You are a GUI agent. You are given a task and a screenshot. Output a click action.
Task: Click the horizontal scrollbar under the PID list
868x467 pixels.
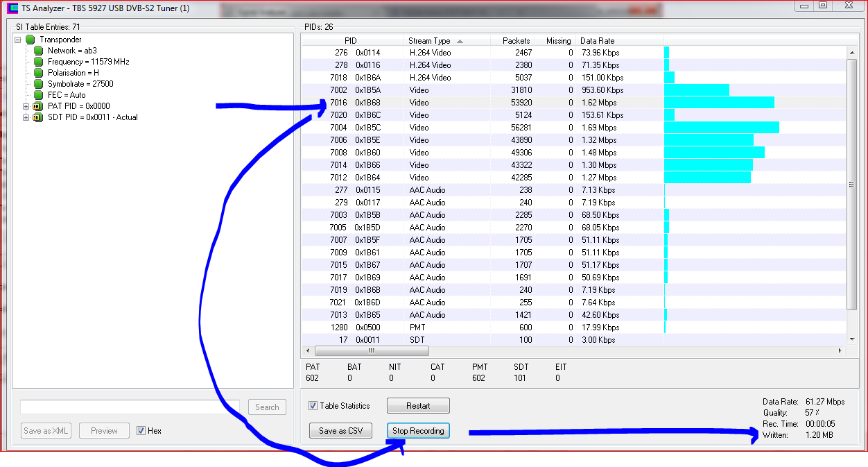pyautogui.click(x=485, y=351)
